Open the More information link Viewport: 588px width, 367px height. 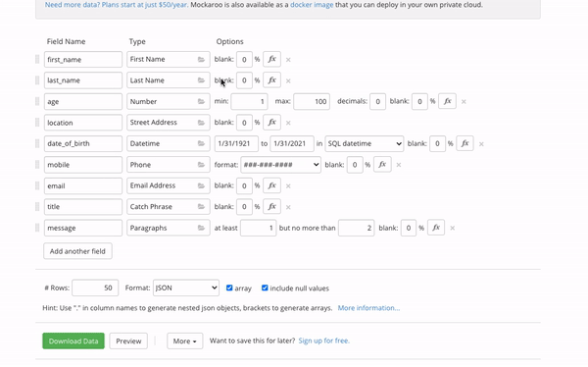pyautogui.click(x=369, y=308)
